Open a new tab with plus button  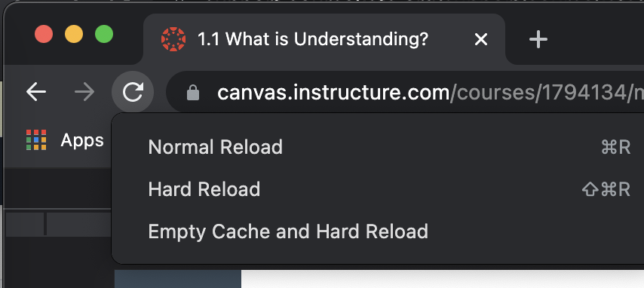click(x=538, y=39)
